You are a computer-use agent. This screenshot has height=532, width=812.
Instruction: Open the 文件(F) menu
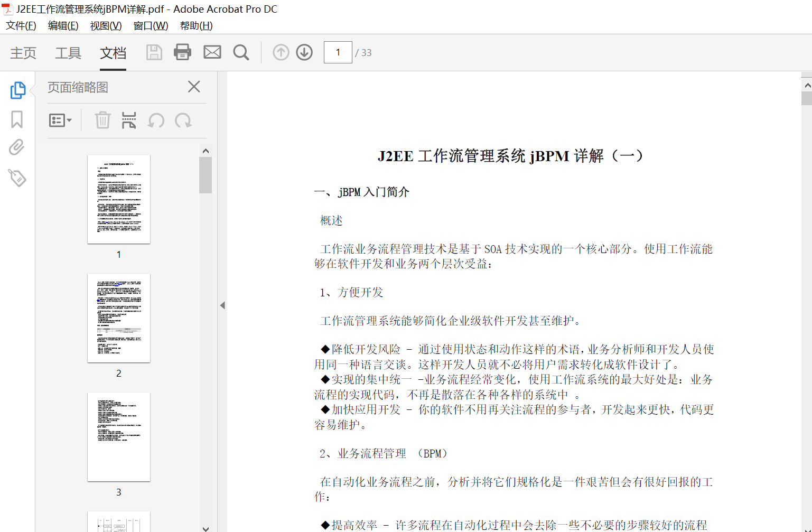(x=21, y=26)
